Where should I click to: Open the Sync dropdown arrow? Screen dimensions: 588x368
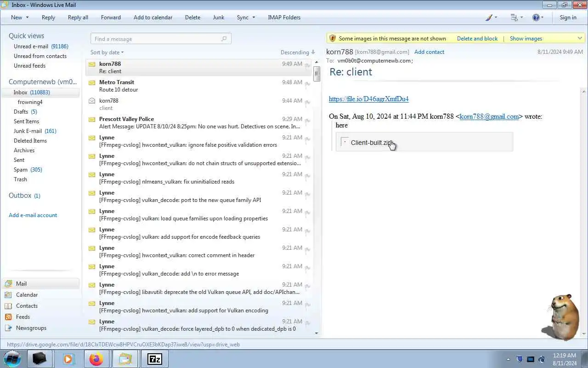point(253,17)
